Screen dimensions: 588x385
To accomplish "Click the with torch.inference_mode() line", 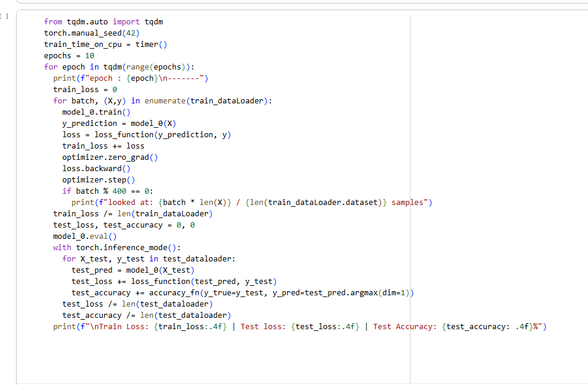I will click(116, 248).
